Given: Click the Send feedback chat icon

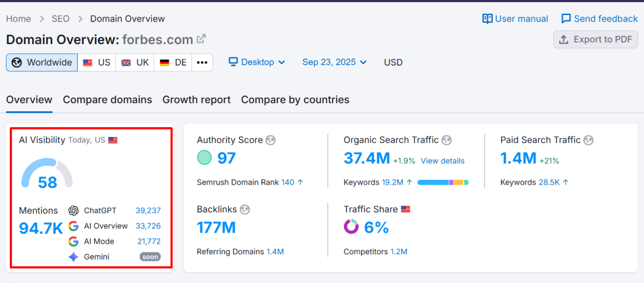Looking at the screenshot, I should [566, 19].
